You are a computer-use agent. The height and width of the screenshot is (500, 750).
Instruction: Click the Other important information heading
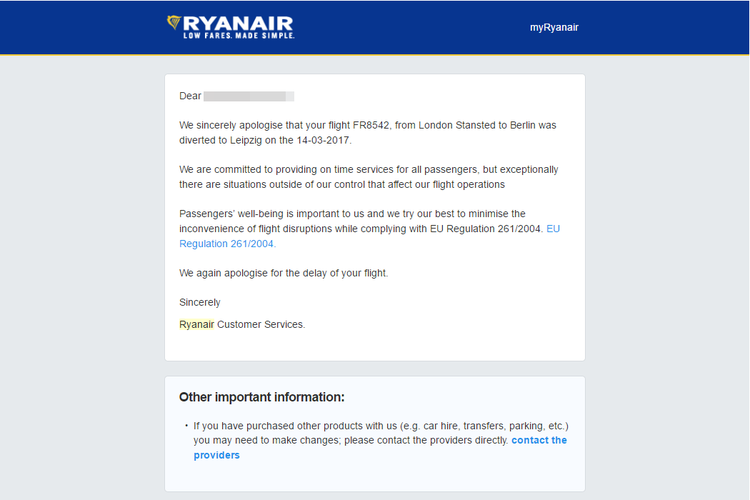click(262, 397)
